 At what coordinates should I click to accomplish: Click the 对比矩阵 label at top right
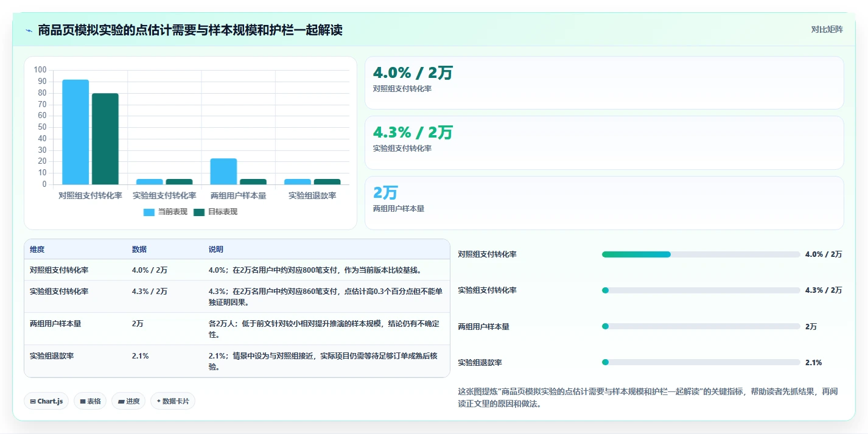tap(827, 29)
